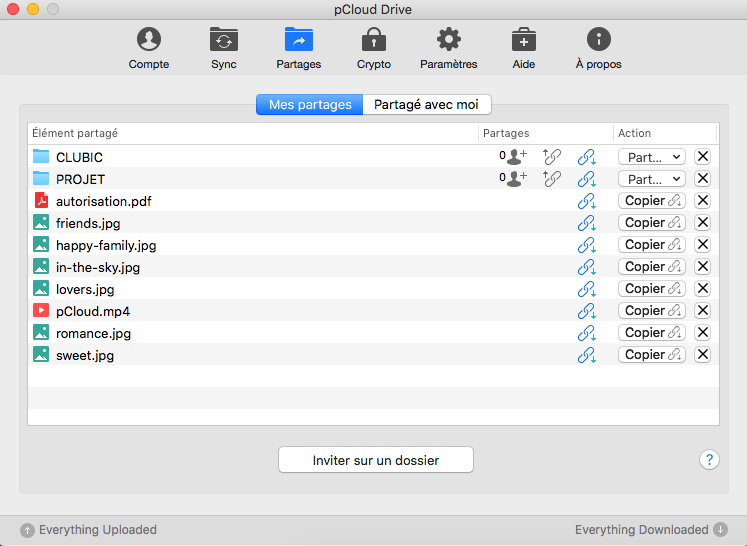Click the download link icon for friends.jpg
Screen dimensions: 747x546
click(587, 223)
